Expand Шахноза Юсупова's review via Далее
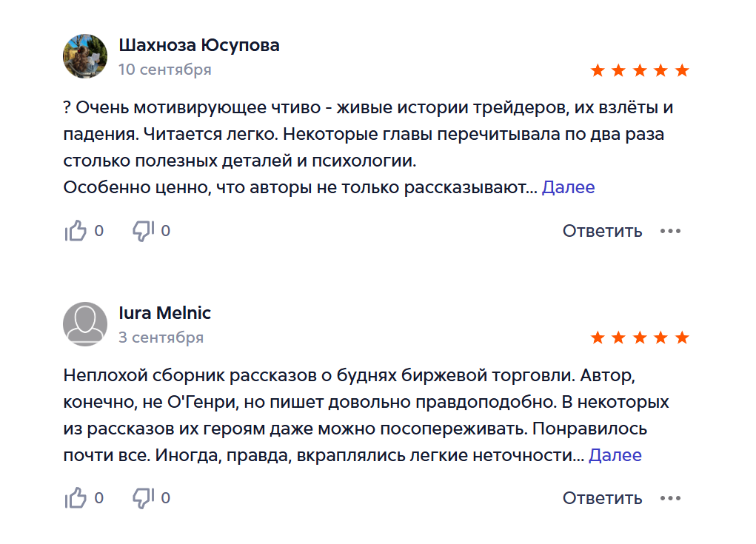756x544 pixels. (568, 187)
